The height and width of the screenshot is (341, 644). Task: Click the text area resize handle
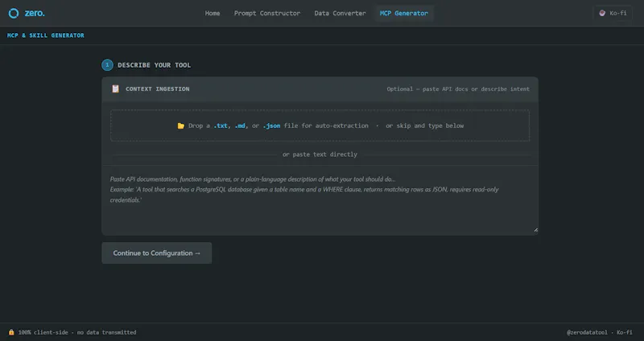click(535, 230)
